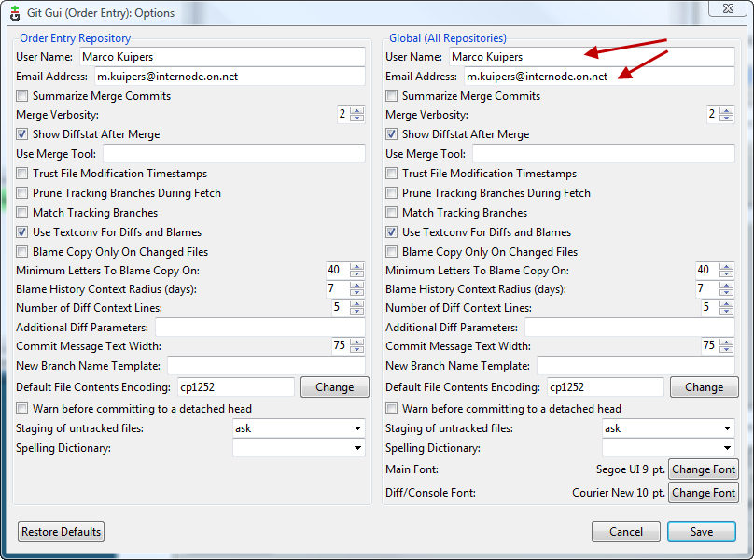The image size is (754, 560).
Task: Increase Global Commit Message Text Width
Action: pyautogui.click(x=727, y=342)
